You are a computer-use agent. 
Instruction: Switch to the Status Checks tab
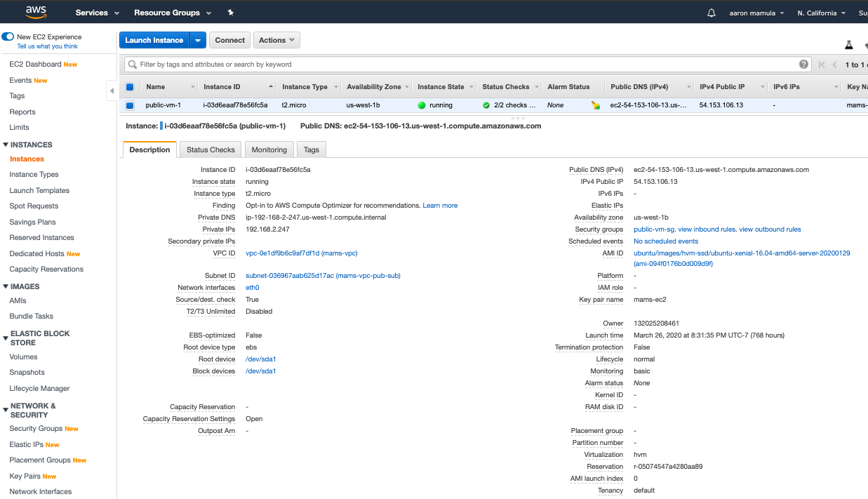click(211, 149)
